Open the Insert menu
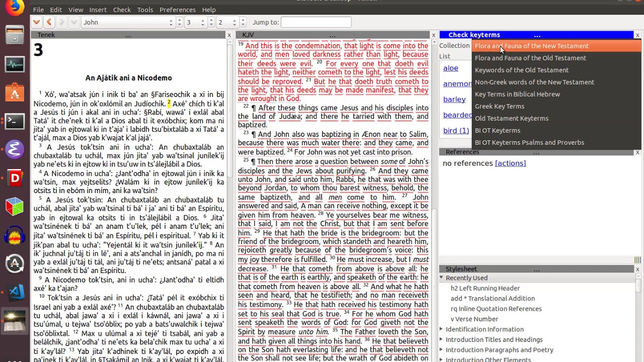Viewport: 644px width, 362px height. click(x=98, y=10)
